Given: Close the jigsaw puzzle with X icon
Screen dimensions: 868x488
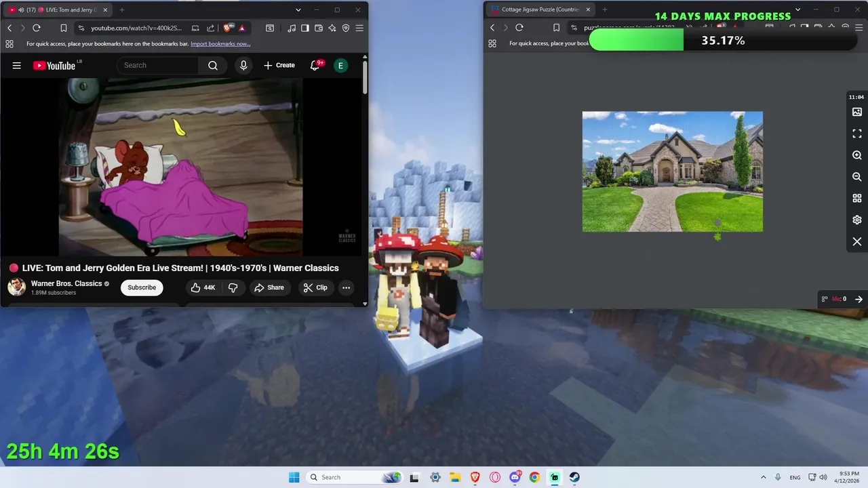Looking at the screenshot, I should 857,242.
